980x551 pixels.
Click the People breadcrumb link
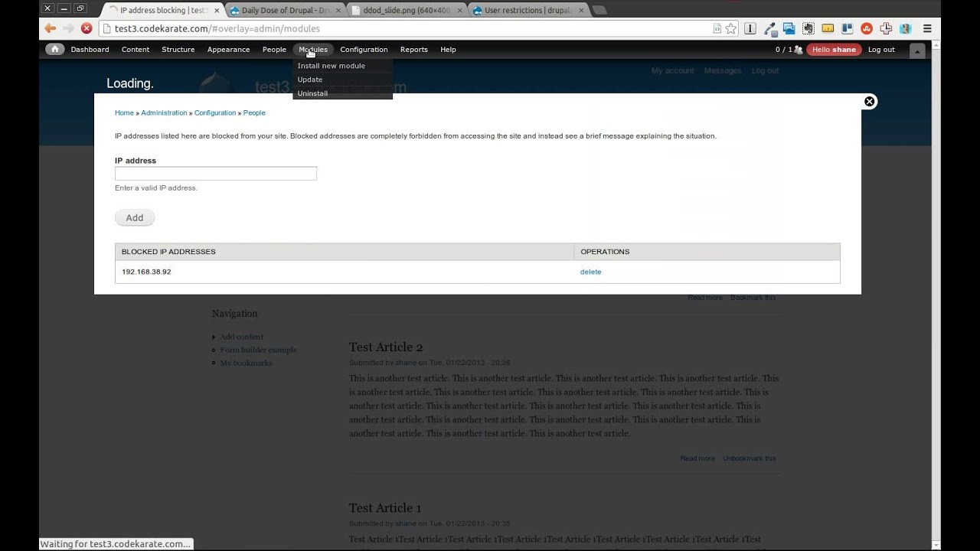pyautogui.click(x=254, y=112)
